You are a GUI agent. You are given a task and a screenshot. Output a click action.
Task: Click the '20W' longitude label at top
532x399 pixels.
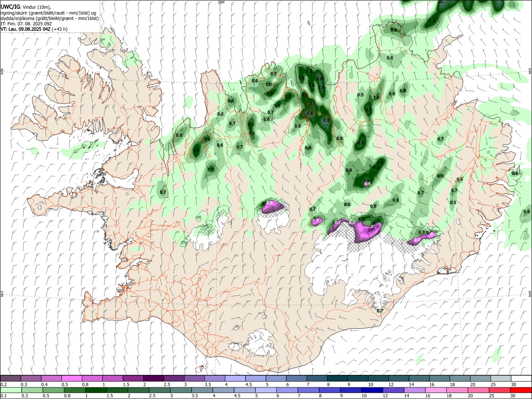(221, 2)
